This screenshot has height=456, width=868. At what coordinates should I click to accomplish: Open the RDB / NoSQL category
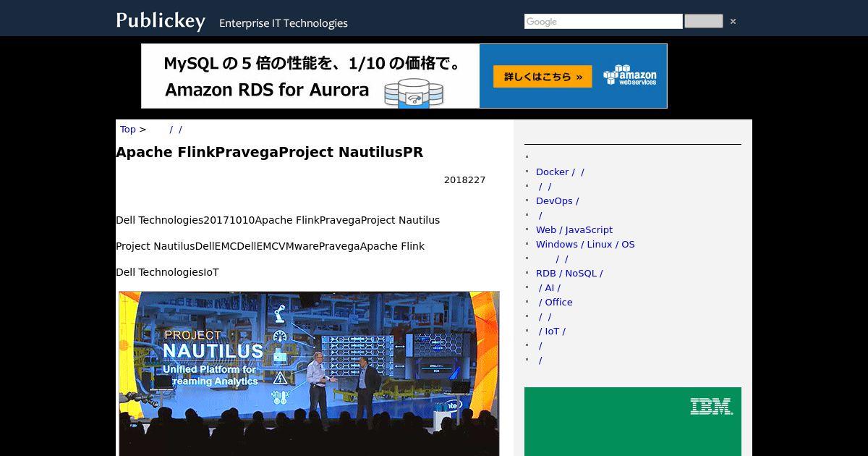tap(569, 274)
